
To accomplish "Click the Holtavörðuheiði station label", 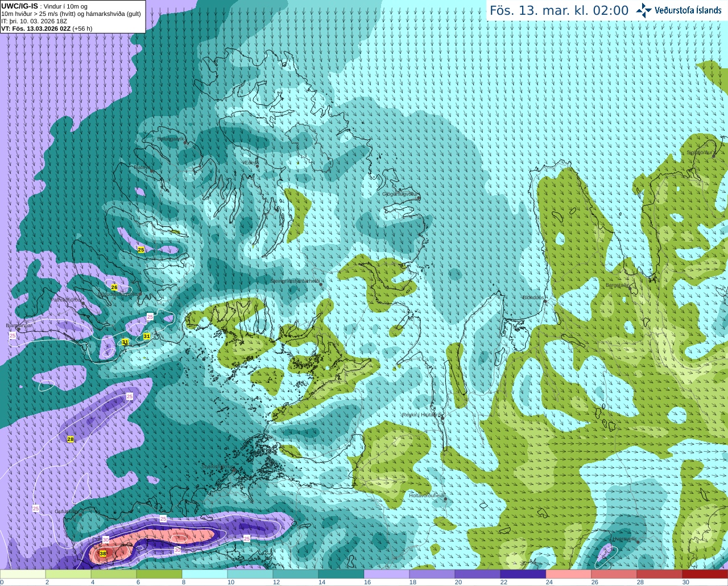I will pyautogui.click(x=427, y=496).
